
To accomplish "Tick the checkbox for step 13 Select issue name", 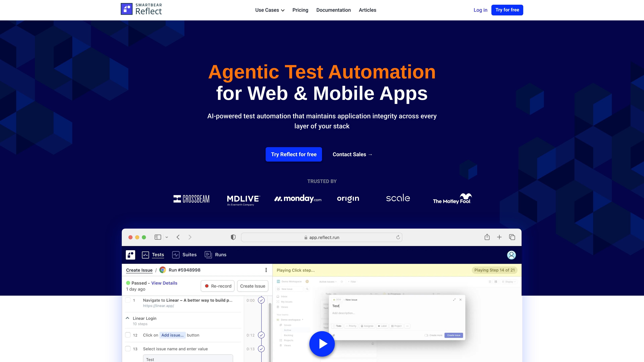I will tap(128, 349).
